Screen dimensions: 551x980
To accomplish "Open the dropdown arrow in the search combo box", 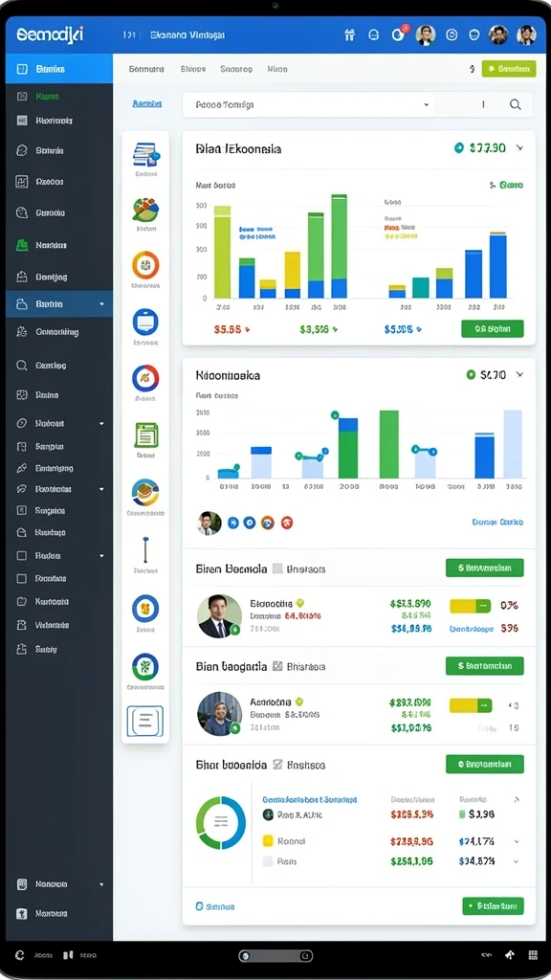I will 426,105.
